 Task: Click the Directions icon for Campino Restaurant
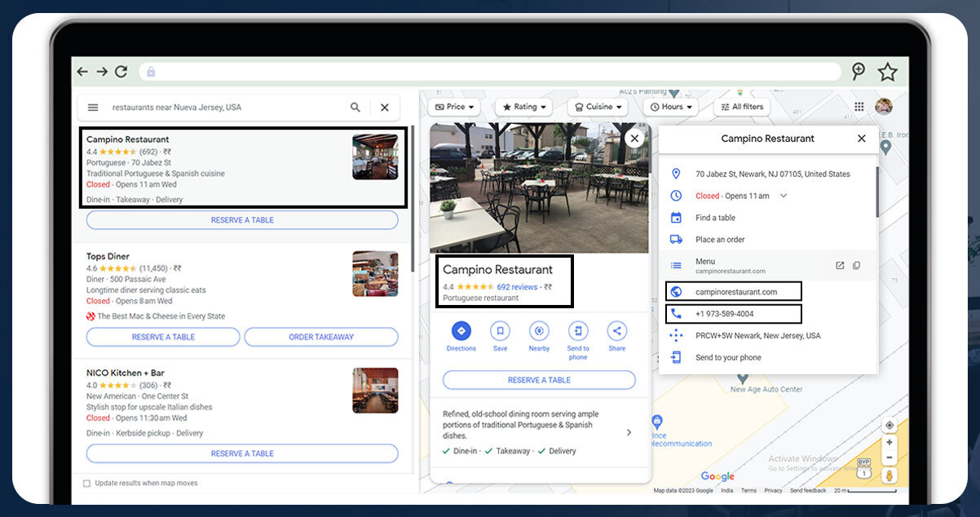tap(461, 331)
